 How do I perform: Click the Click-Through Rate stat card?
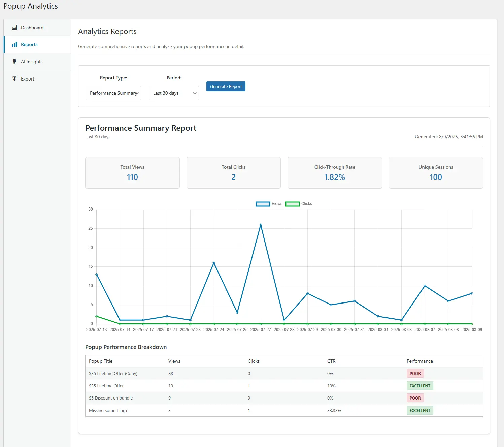(x=335, y=173)
